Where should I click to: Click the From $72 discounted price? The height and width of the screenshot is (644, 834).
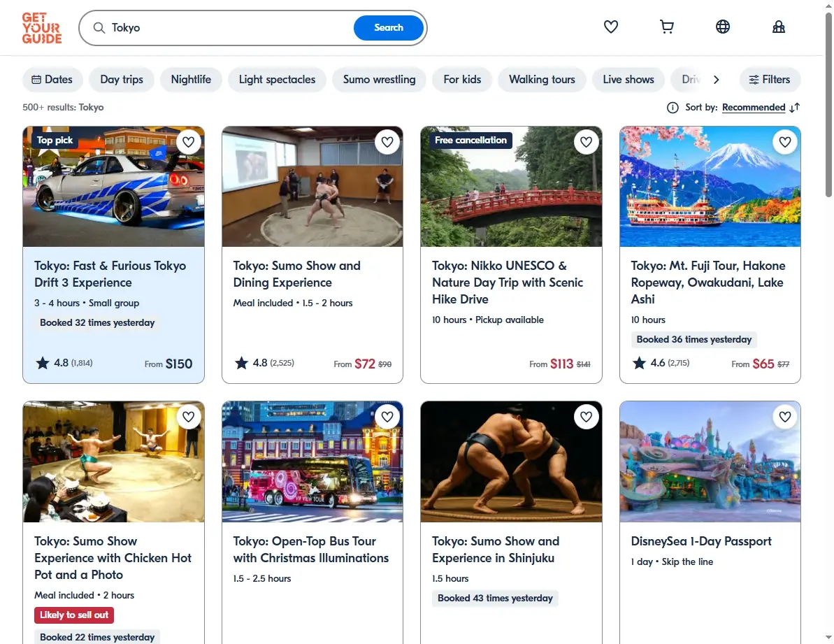(362, 364)
